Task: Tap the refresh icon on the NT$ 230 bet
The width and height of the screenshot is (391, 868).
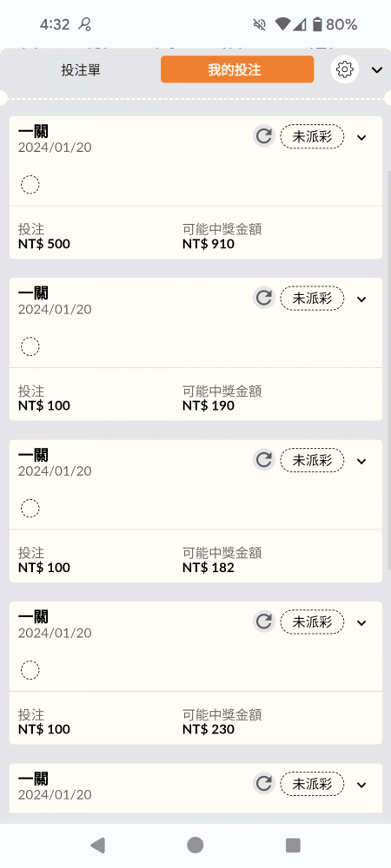Action: tap(264, 621)
